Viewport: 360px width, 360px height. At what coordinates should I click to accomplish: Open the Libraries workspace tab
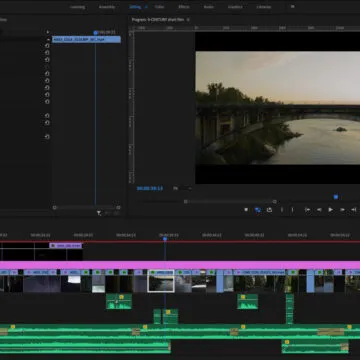click(x=264, y=7)
